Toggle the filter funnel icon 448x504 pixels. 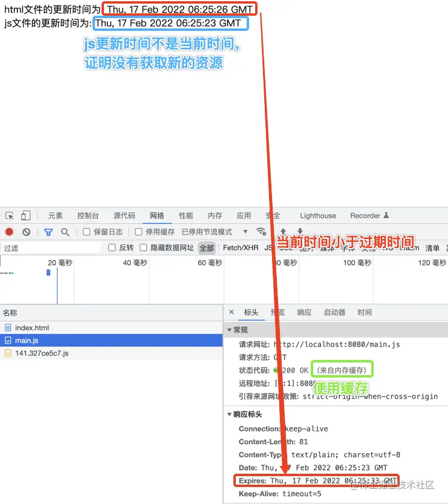coord(48,232)
